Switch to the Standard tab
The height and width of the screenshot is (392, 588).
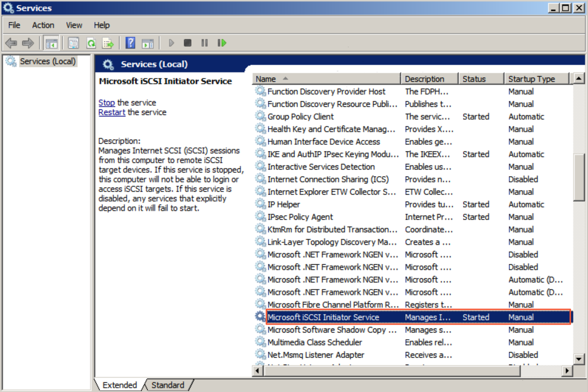(168, 385)
